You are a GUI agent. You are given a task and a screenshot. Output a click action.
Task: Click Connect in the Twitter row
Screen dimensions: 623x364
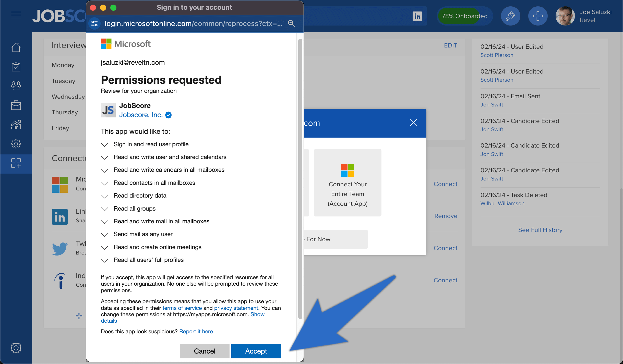(445, 248)
